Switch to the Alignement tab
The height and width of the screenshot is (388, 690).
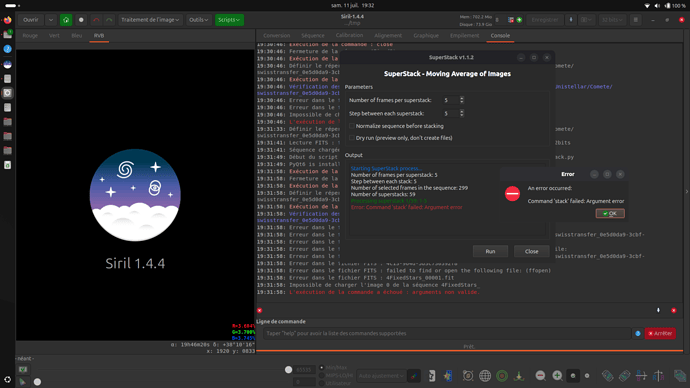click(388, 36)
